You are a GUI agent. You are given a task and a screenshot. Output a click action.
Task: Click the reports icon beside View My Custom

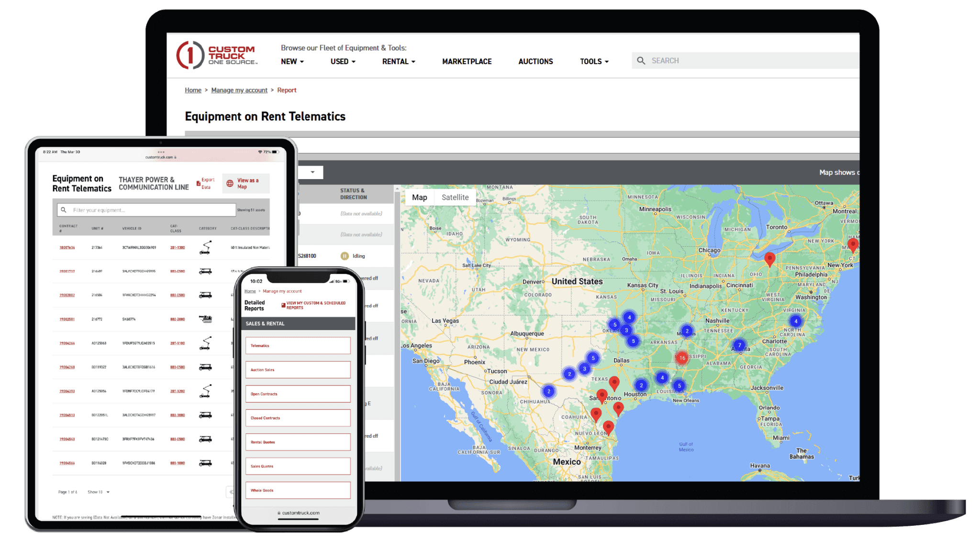[x=283, y=305]
